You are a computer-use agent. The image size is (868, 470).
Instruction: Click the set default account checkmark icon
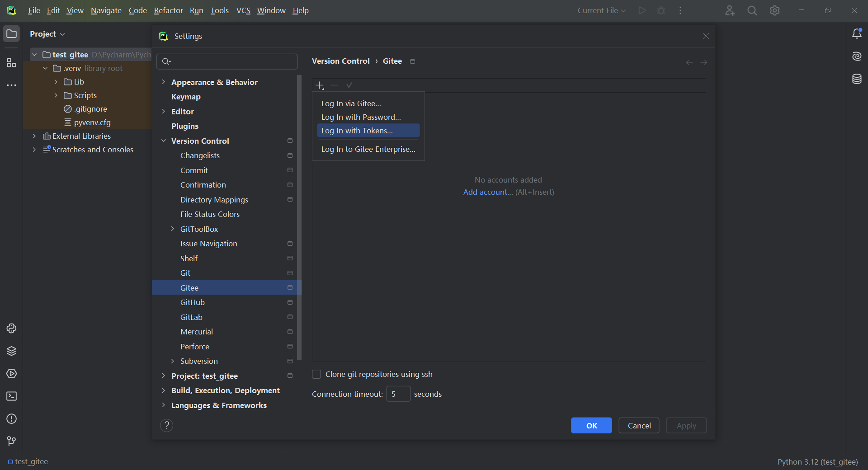(x=349, y=85)
